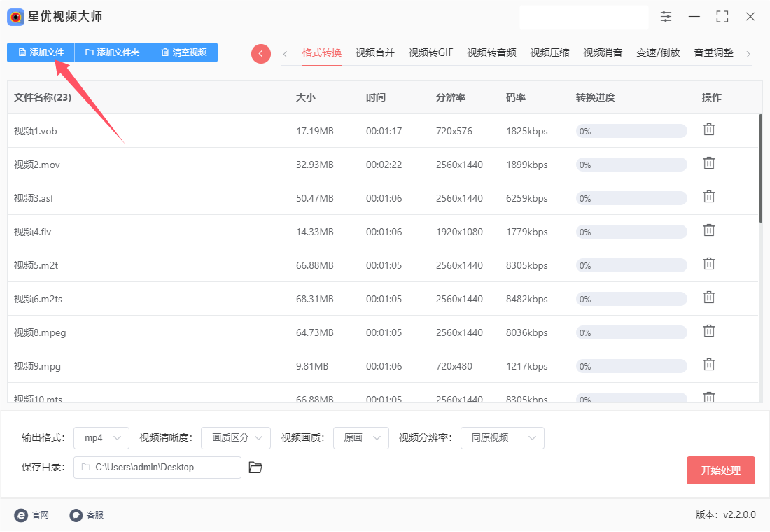Viewport: 770px width, 532px height.
Task: Open the 视频转音频 tab
Action: 491,52
